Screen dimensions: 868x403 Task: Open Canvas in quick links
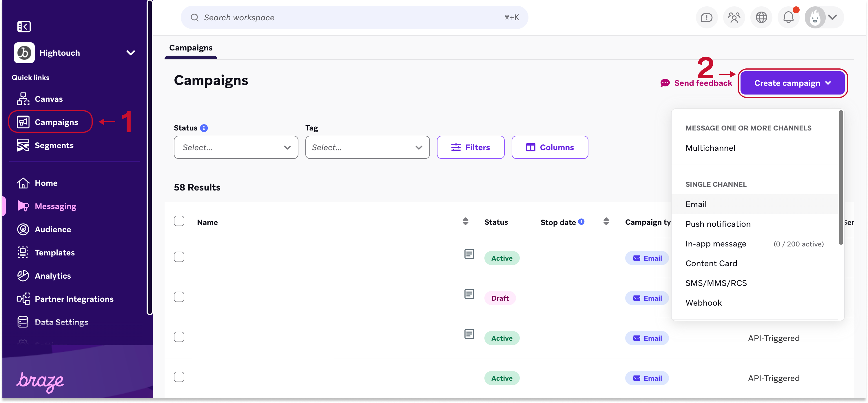pos(48,99)
